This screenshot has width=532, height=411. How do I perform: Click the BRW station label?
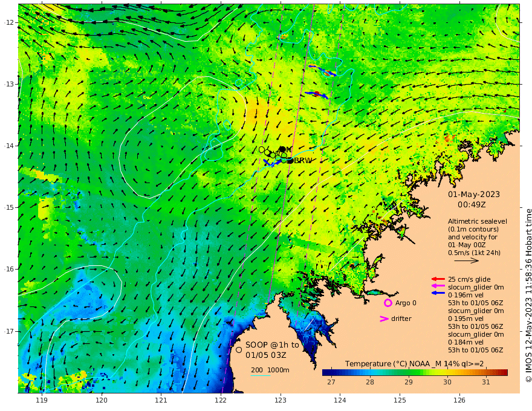pyautogui.click(x=303, y=160)
